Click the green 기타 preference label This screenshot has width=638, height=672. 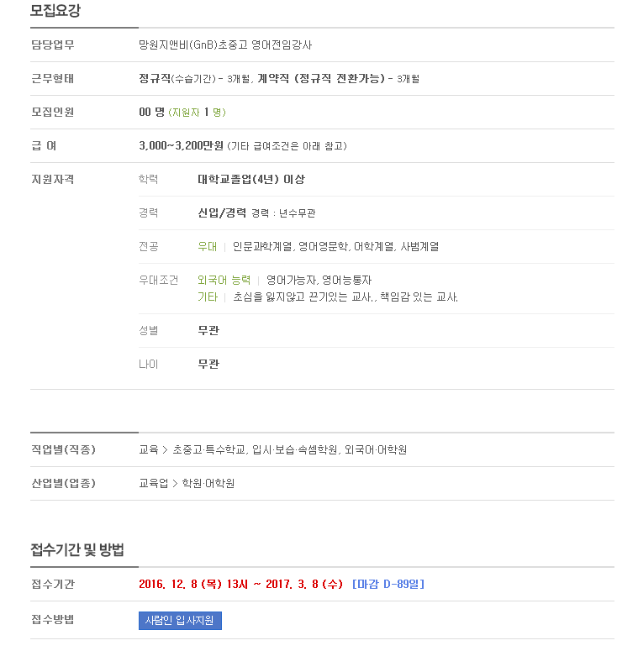click(x=208, y=297)
